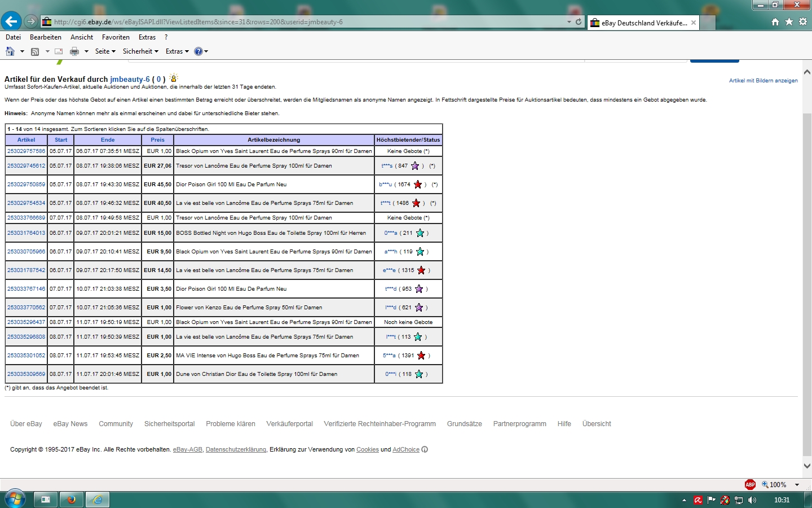Open the Datei menu
The height and width of the screenshot is (508, 812).
click(x=13, y=37)
